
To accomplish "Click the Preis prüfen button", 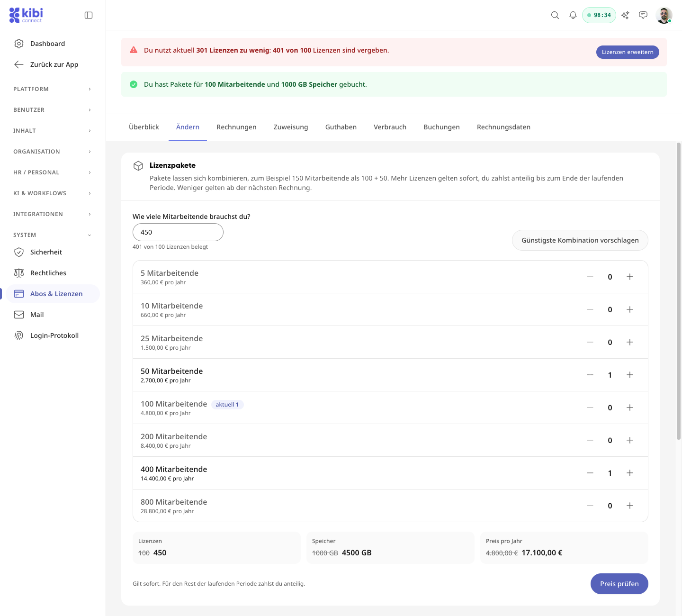I will (x=619, y=584).
